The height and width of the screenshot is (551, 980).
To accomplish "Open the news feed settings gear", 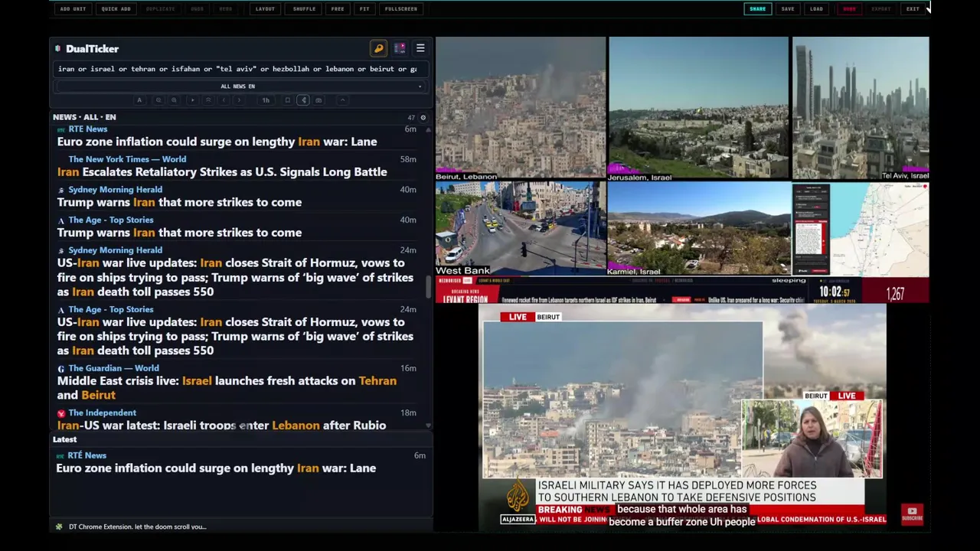I will (x=423, y=118).
